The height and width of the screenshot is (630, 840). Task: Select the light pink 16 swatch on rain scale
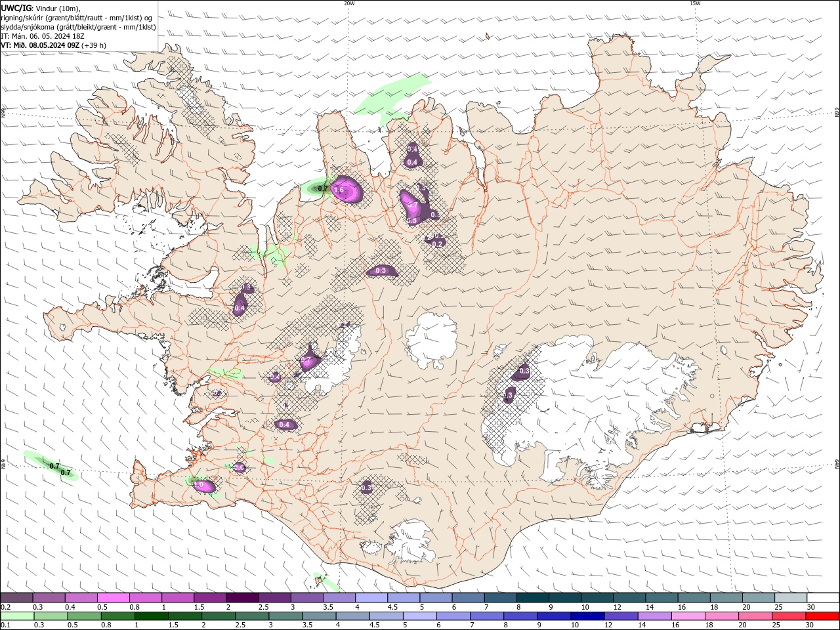(687, 616)
